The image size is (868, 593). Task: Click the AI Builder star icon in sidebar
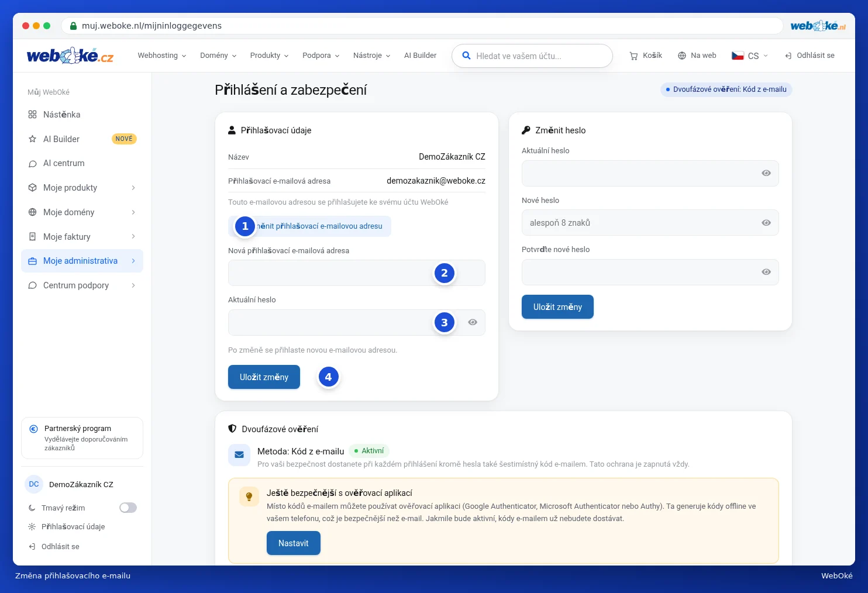(x=32, y=139)
